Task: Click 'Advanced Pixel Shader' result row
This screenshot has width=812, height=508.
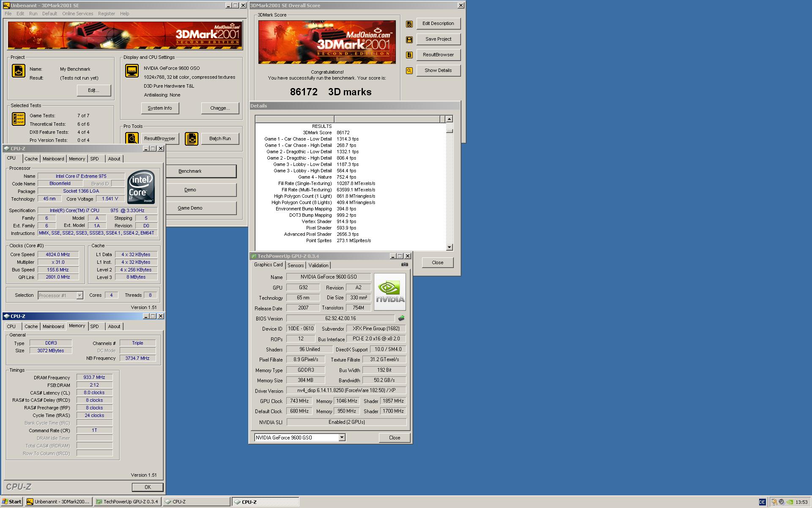Action: point(351,235)
